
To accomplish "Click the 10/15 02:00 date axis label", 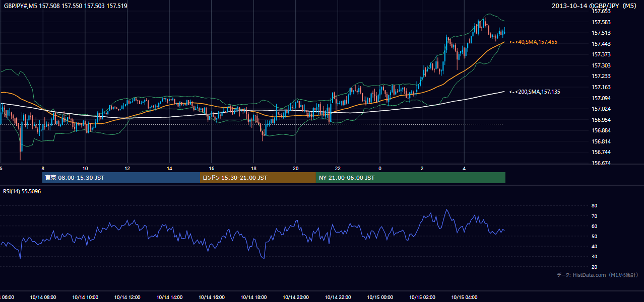I will [x=422, y=297].
